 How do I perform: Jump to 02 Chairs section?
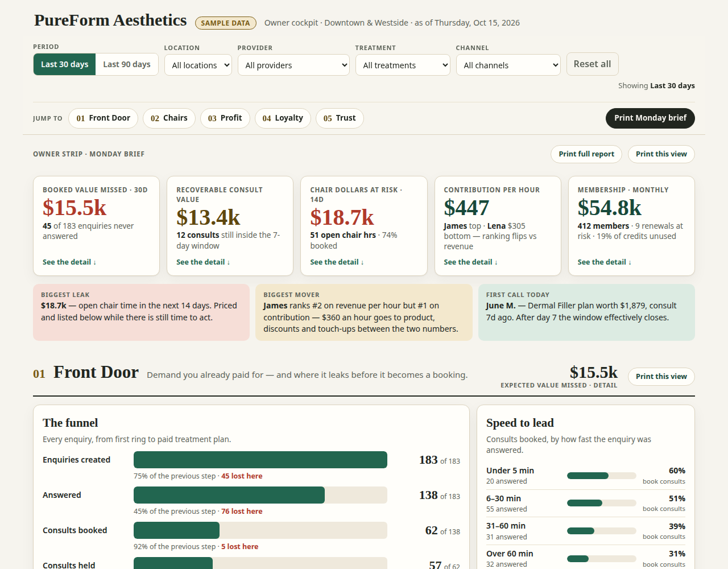click(169, 118)
